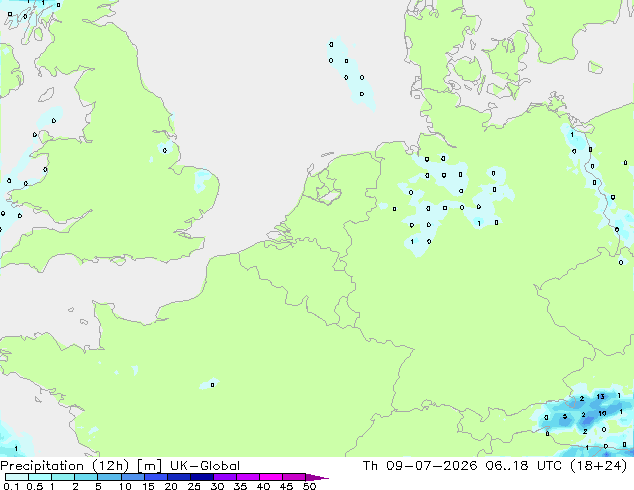Click the 40–45 magenta legend swatch

(x=271, y=477)
